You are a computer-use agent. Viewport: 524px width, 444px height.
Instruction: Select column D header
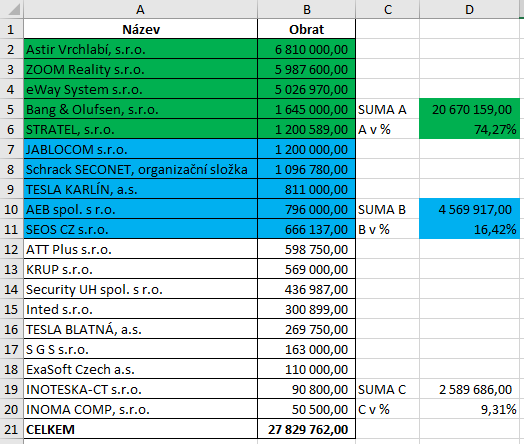pyautogui.click(x=469, y=9)
